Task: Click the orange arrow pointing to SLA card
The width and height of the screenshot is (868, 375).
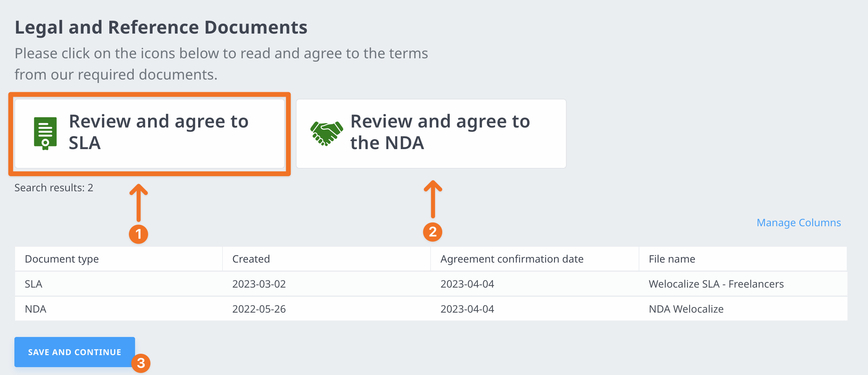Action: pos(138,202)
